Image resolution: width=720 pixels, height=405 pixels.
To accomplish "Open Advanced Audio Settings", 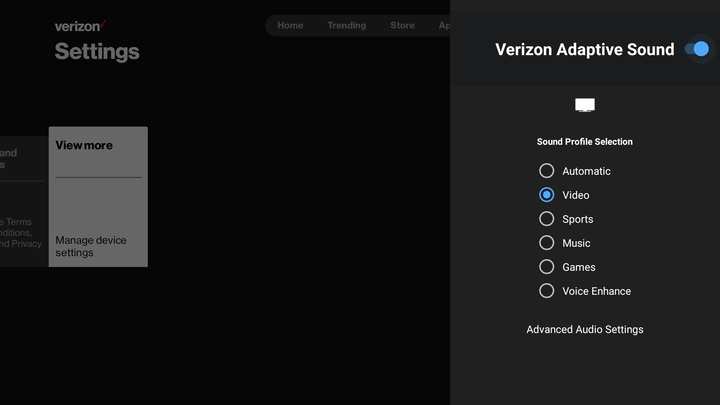I will [x=585, y=329].
